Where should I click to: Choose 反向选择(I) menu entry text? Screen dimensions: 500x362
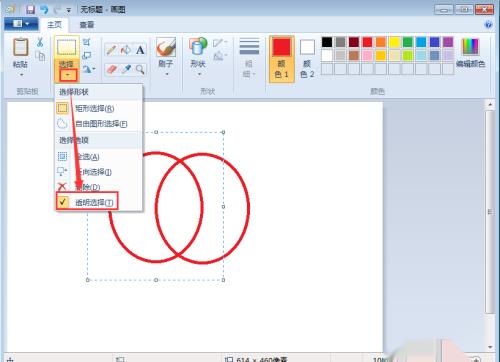[94, 172]
